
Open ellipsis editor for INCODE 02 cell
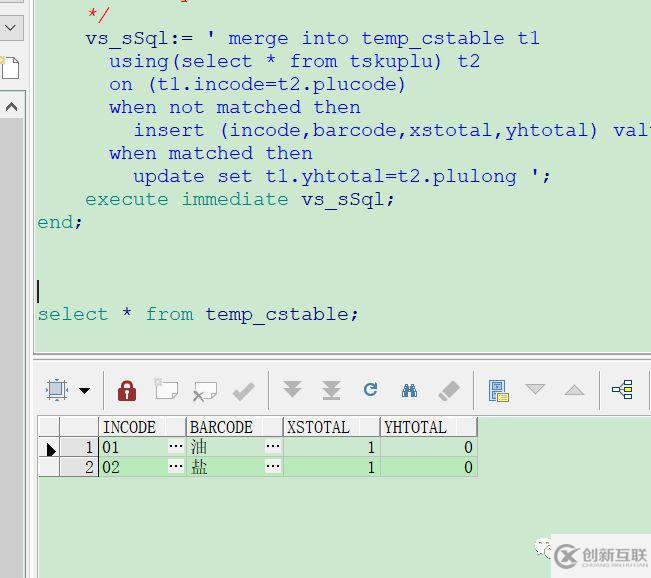(x=176, y=466)
